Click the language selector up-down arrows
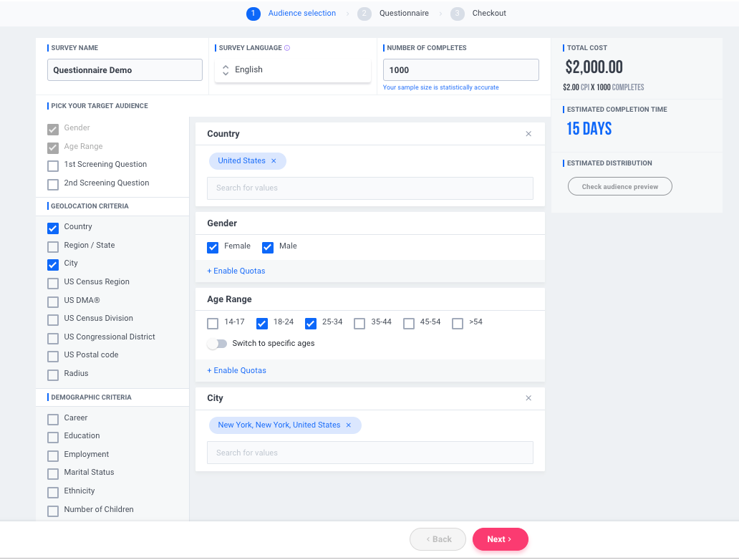739x560 pixels. click(x=226, y=70)
